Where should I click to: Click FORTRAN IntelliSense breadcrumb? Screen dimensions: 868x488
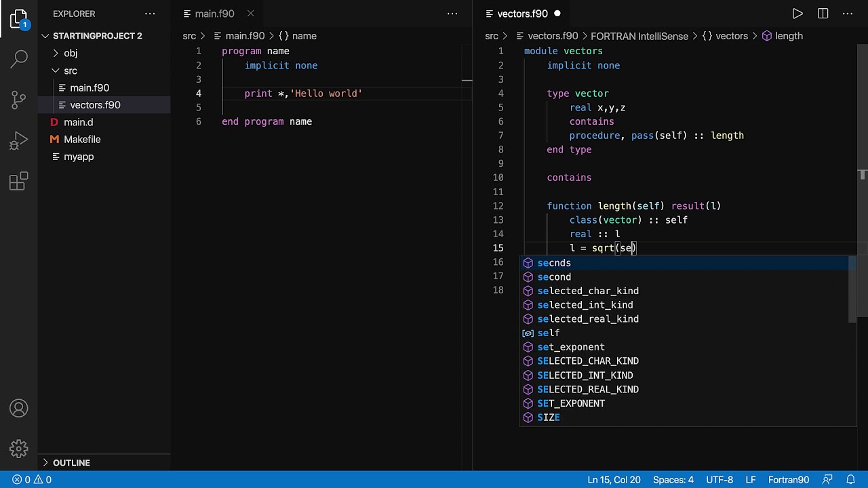coord(639,36)
